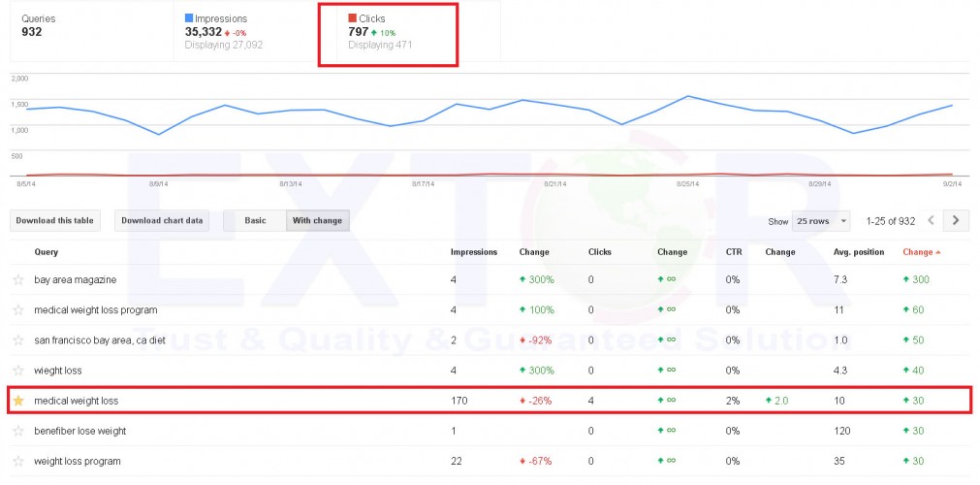The height and width of the screenshot is (485, 980).
Task: Star the 'san francisco bay area, ca diet' query
Action: point(17,340)
